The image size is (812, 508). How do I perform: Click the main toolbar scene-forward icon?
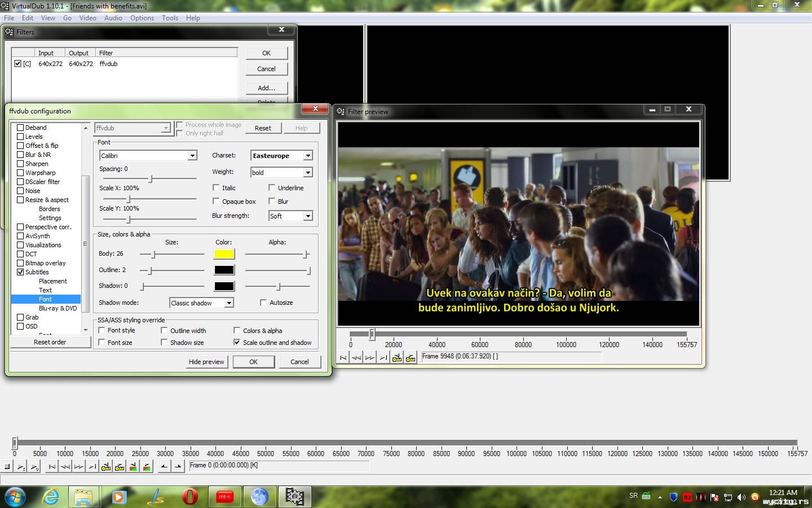click(x=147, y=466)
